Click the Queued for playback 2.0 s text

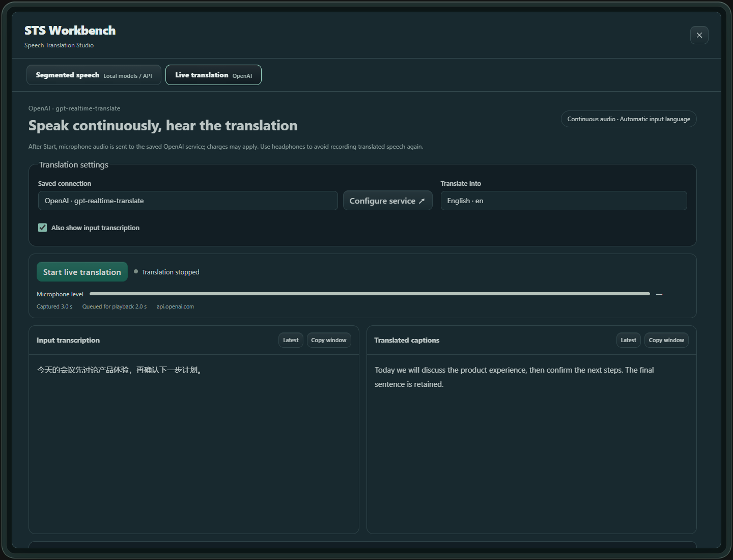point(115,306)
